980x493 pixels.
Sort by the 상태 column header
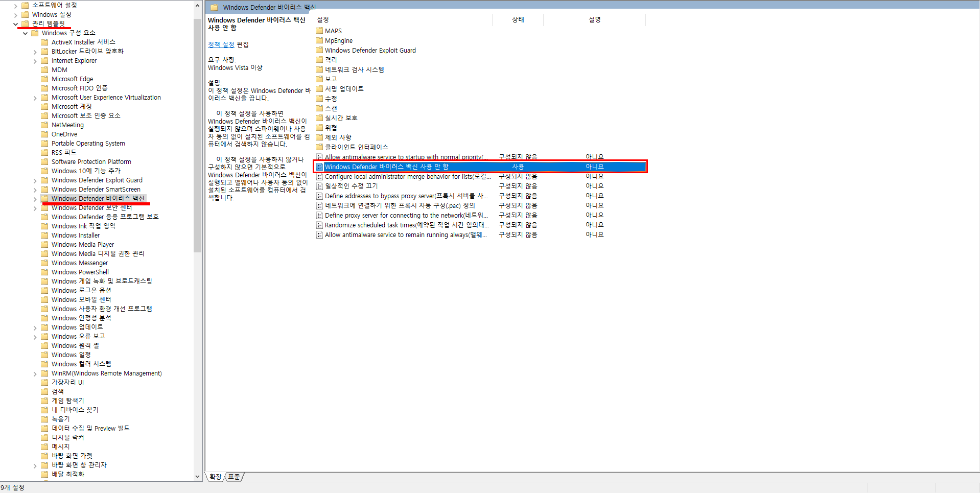tap(518, 19)
